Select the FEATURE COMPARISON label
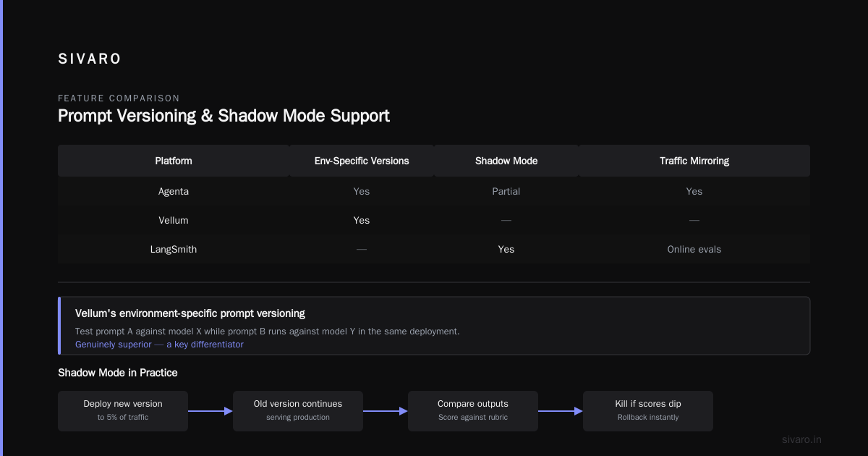The height and width of the screenshot is (456, 868). (x=119, y=98)
